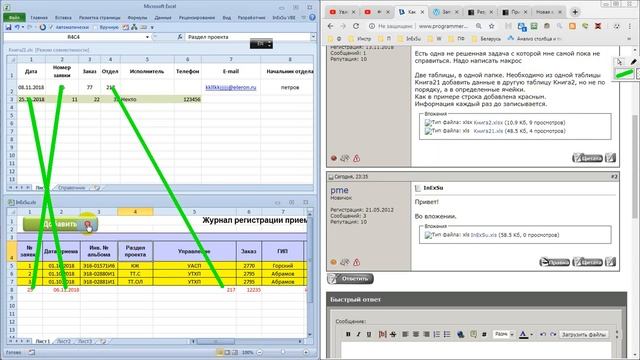This screenshot has height=360, width=640.
Task: Customize the quick access toolbar dropdown
Action: [152, 27]
